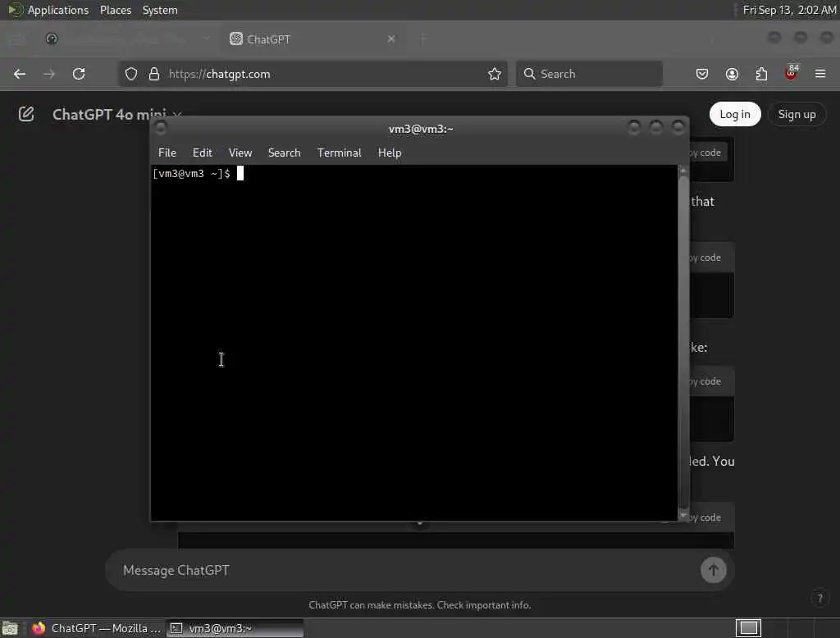
Task: Click the terminal command prompt line
Action: pos(198,174)
